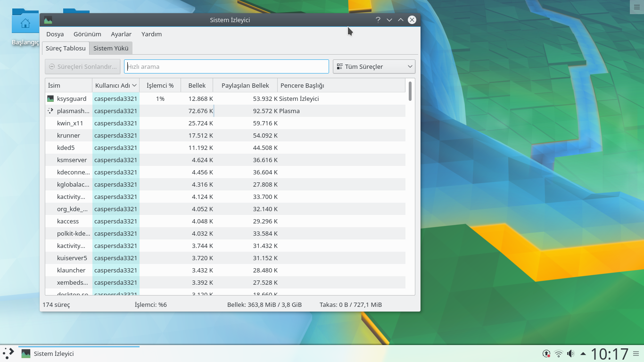The image size is (644, 362).
Task: Switch to the Sistem Yükü tab
Action: coord(111,48)
